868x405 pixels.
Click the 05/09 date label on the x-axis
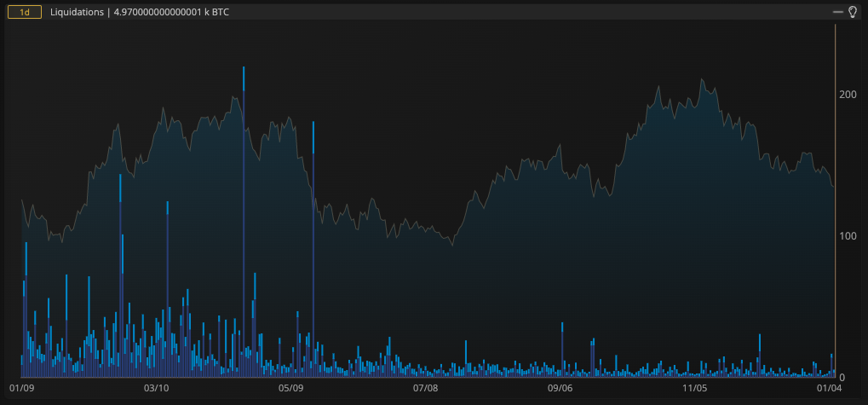pos(291,389)
